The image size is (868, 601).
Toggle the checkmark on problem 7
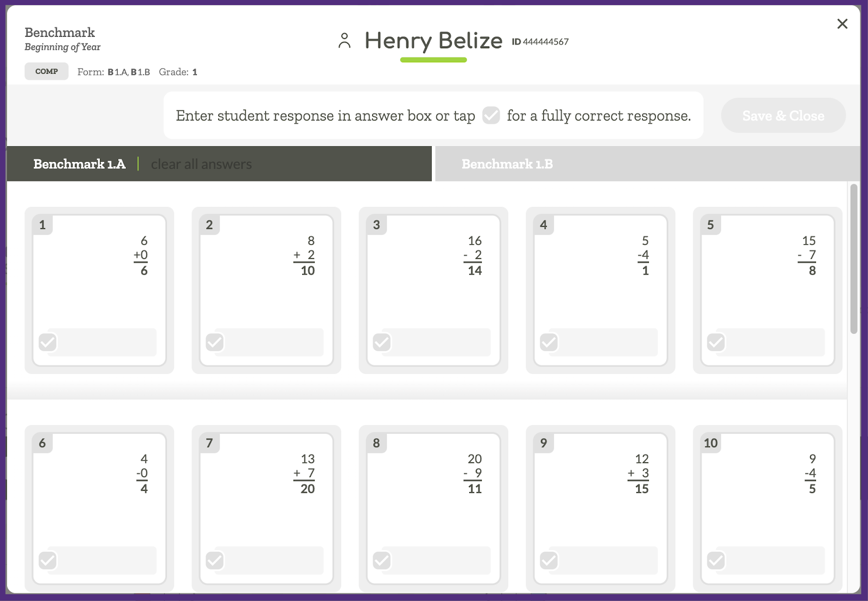point(214,561)
